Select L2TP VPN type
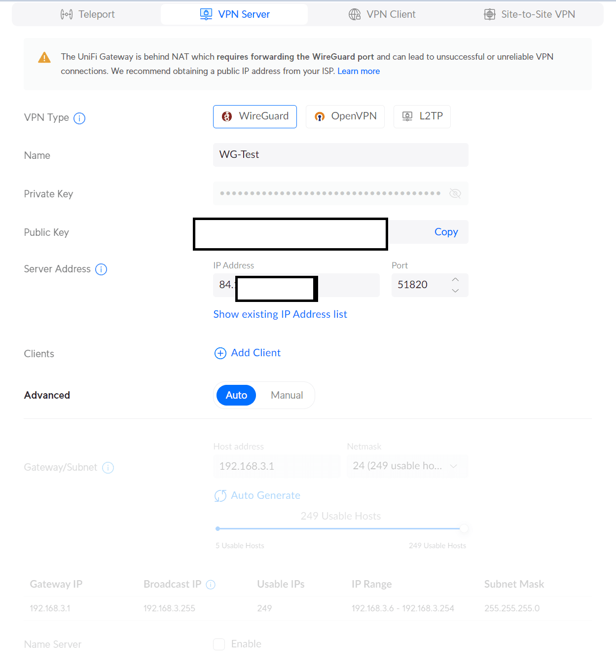616x672 pixels. pyautogui.click(x=422, y=116)
